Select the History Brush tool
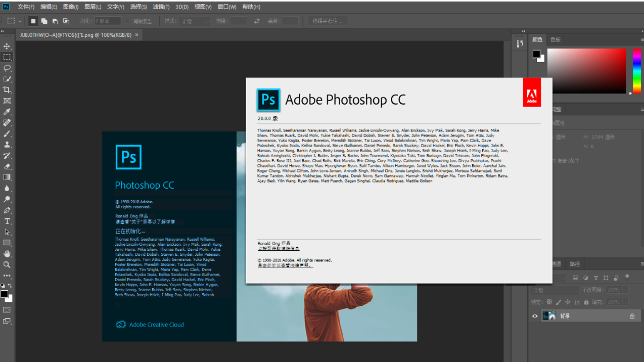 [7, 156]
